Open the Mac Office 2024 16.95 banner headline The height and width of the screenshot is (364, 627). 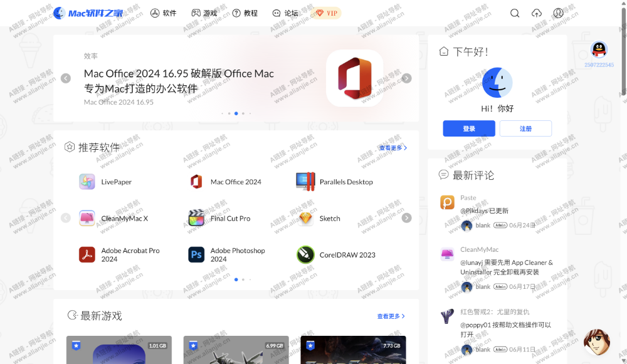point(179,81)
